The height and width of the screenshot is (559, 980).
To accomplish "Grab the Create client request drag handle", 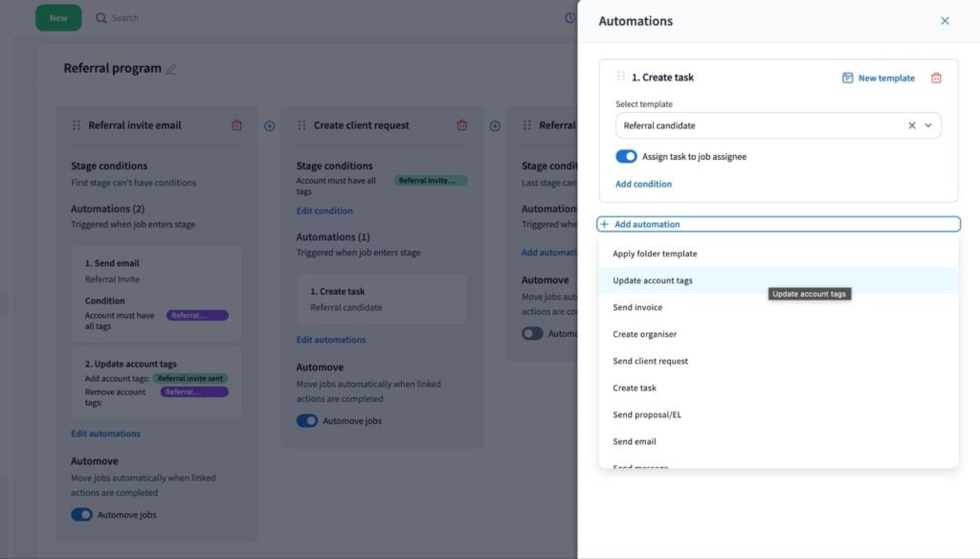I will [x=301, y=125].
